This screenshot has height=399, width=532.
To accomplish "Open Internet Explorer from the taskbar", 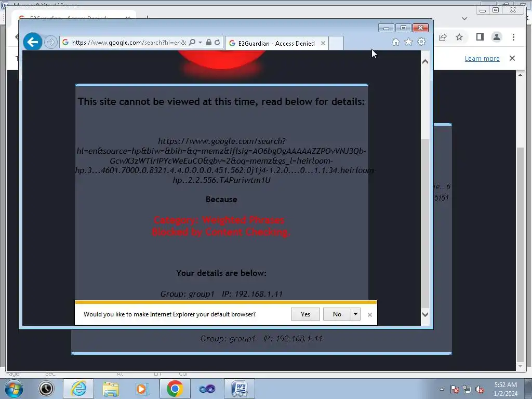I will tap(78, 389).
